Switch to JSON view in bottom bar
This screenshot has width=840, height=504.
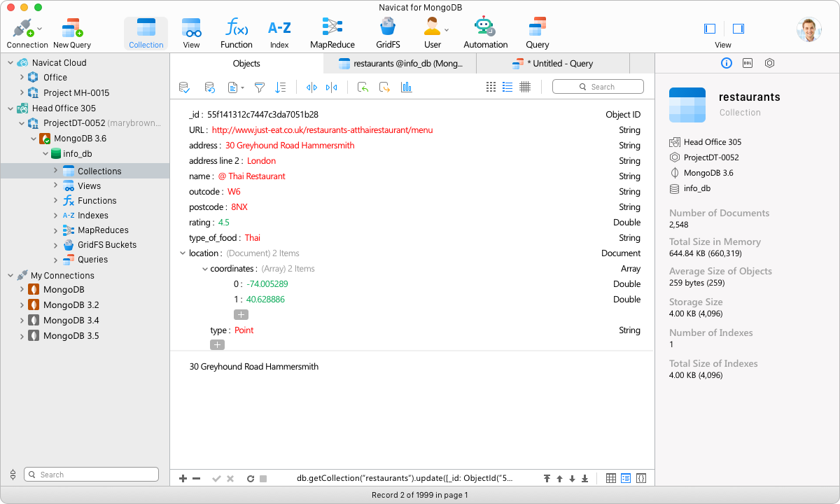point(641,479)
